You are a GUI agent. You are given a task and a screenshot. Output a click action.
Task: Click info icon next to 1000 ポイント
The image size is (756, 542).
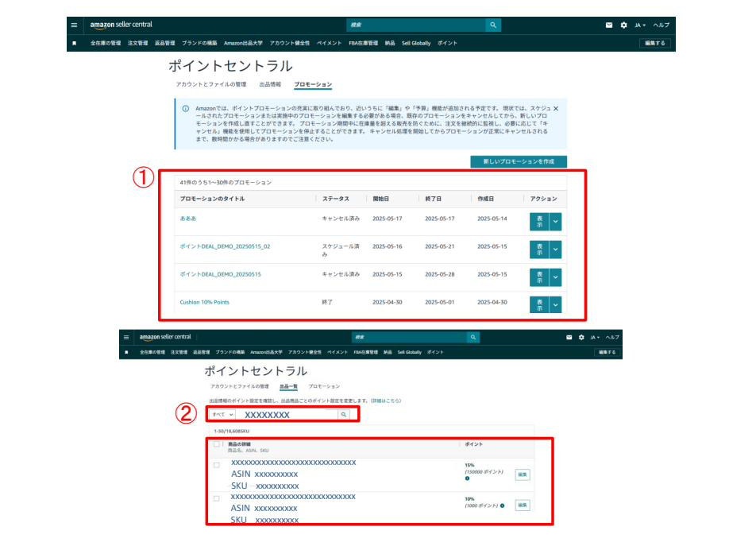(502, 505)
